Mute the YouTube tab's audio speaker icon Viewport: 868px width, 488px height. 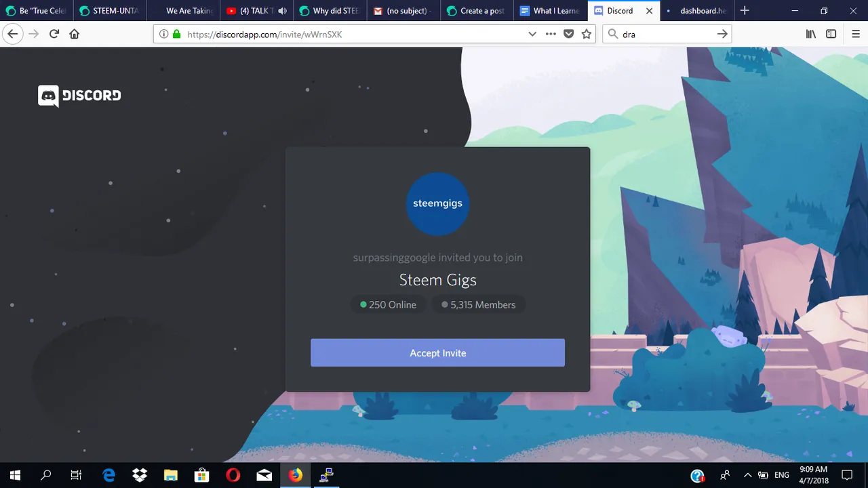pyautogui.click(x=282, y=11)
